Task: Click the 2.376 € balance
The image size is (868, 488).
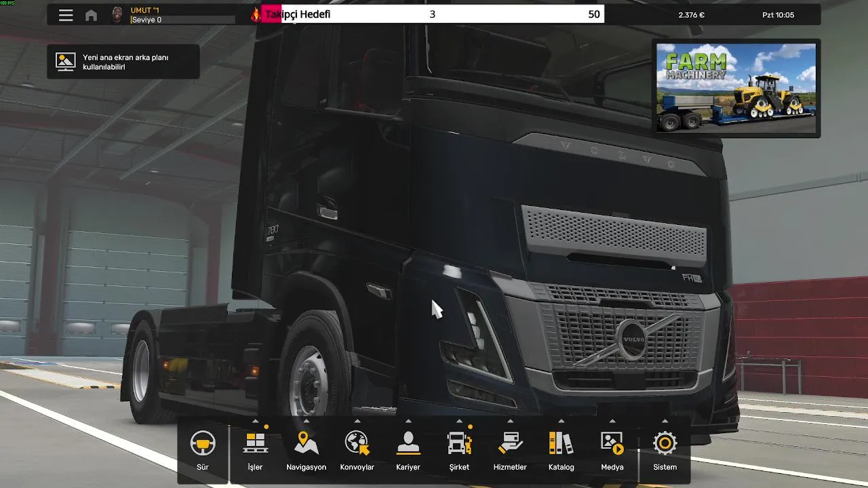Action: 691,15
